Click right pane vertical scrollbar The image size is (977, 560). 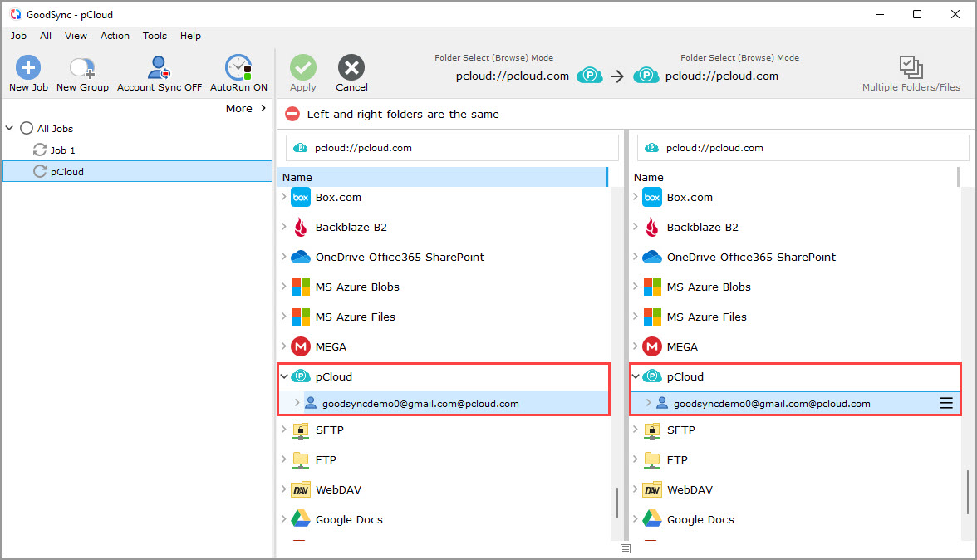click(x=968, y=492)
